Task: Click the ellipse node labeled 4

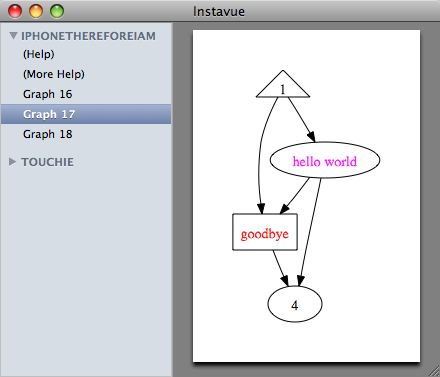Action: pos(295,304)
